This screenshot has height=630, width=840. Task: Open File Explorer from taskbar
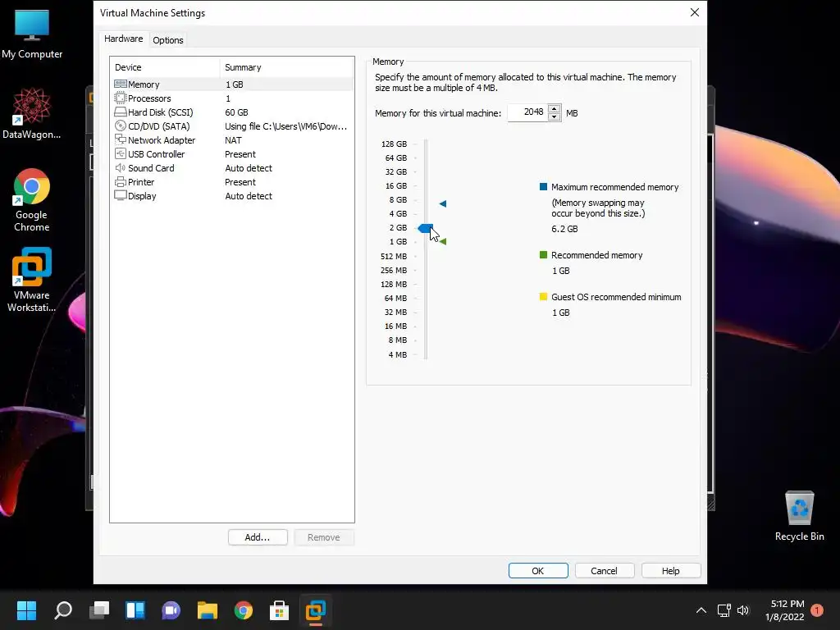[x=208, y=610]
